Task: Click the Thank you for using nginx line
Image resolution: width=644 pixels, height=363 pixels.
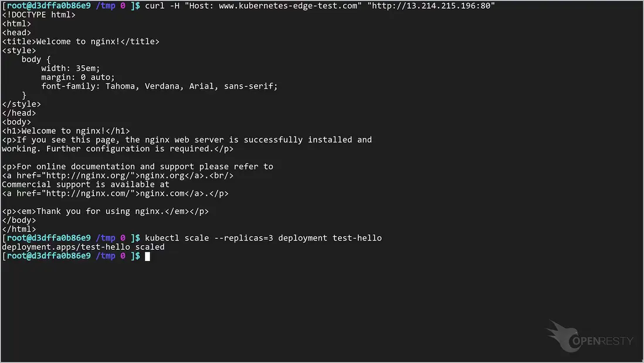Action: [x=105, y=211]
